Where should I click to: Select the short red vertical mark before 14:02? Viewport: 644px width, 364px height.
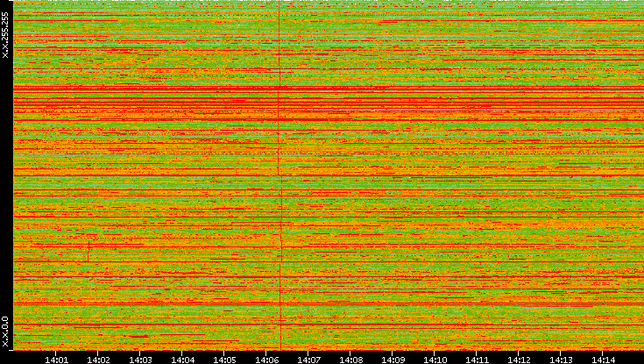pos(88,252)
